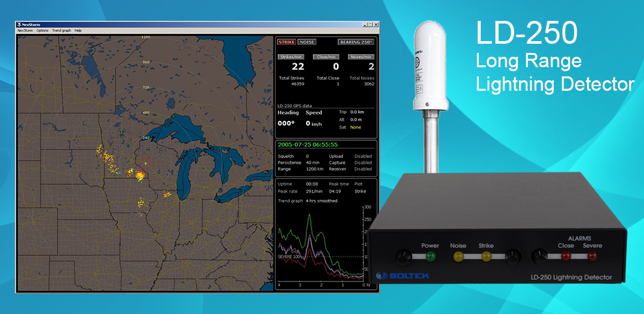Select the Close/min label
Image resolution: width=644 pixels, height=314 pixels.
326,57
